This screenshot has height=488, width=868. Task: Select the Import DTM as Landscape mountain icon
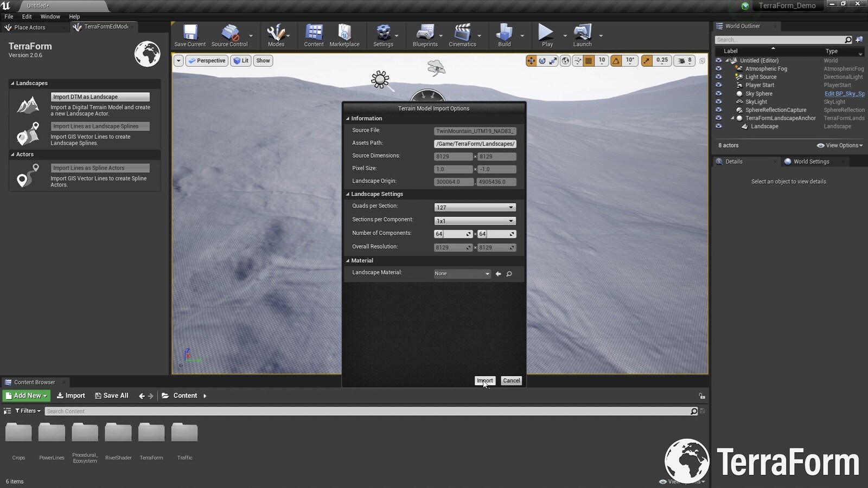[27, 105]
